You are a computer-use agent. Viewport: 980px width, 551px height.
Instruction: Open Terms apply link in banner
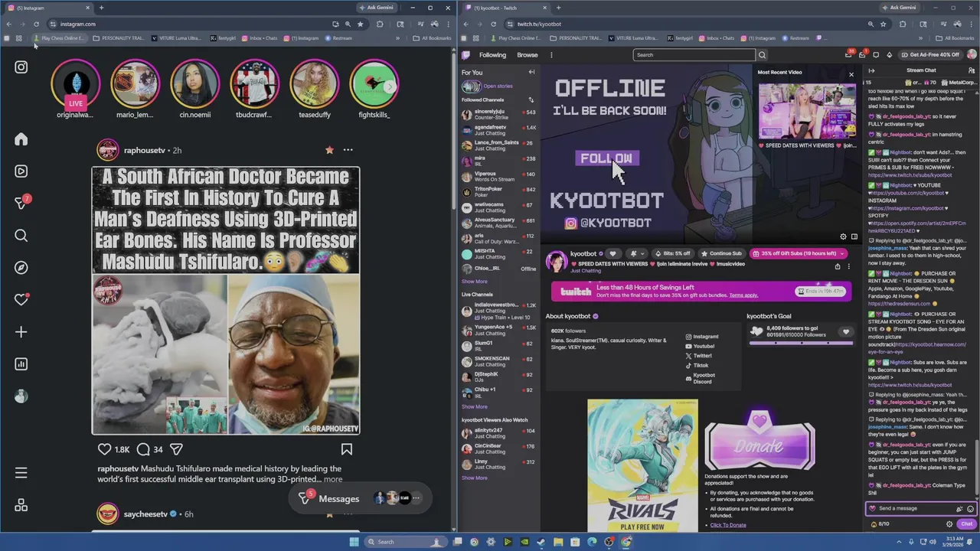743,295
